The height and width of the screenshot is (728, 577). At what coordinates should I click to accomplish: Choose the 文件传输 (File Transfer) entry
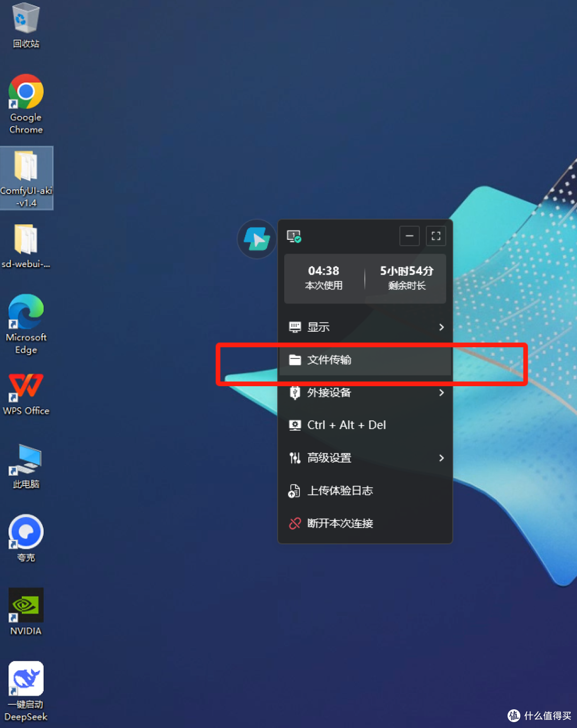(365, 360)
